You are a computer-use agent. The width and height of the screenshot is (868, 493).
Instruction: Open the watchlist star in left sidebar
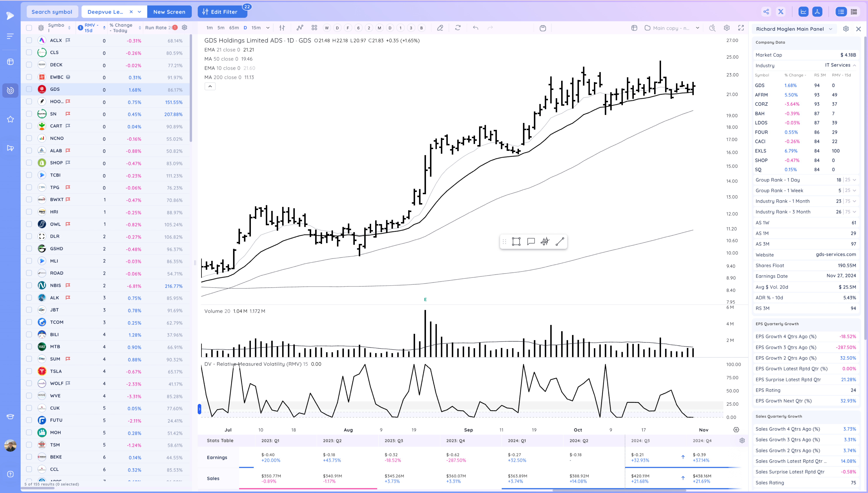[10, 119]
